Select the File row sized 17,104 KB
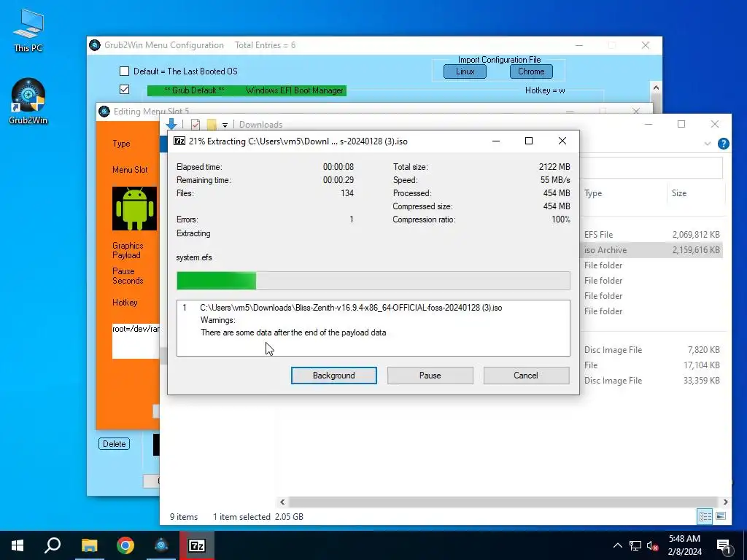747x560 pixels. pyautogui.click(x=651, y=365)
